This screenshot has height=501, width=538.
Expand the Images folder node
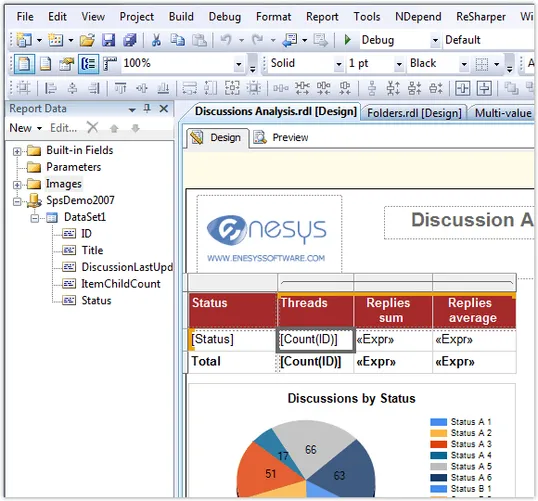(x=17, y=185)
